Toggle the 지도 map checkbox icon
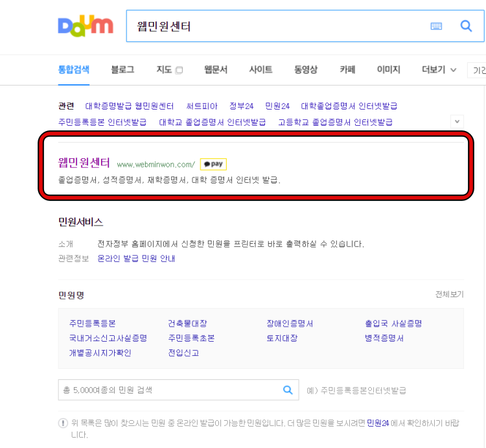This screenshot has width=486, height=448. pos(179,70)
